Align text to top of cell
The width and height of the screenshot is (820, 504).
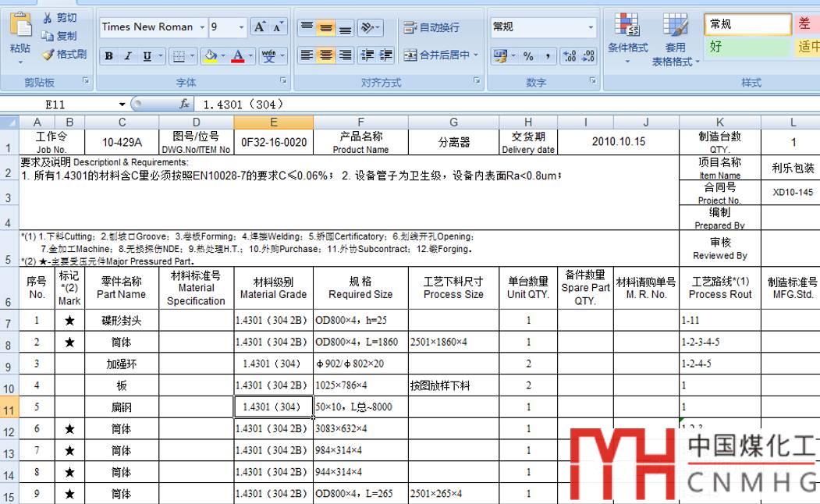pyautogui.click(x=307, y=27)
